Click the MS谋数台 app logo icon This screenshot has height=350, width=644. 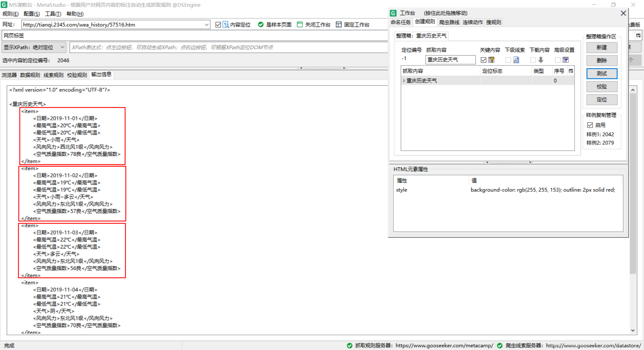point(4,5)
